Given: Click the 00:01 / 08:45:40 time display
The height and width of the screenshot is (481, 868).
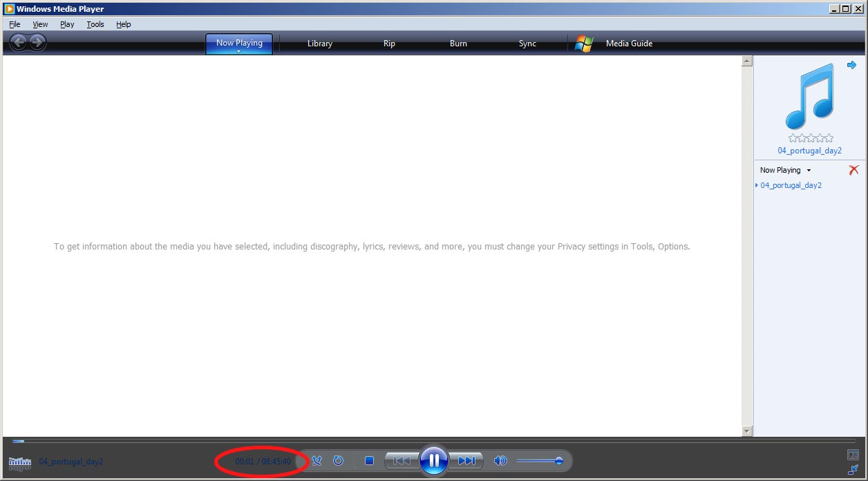Looking at the screenshot, I should click(263, 462).
